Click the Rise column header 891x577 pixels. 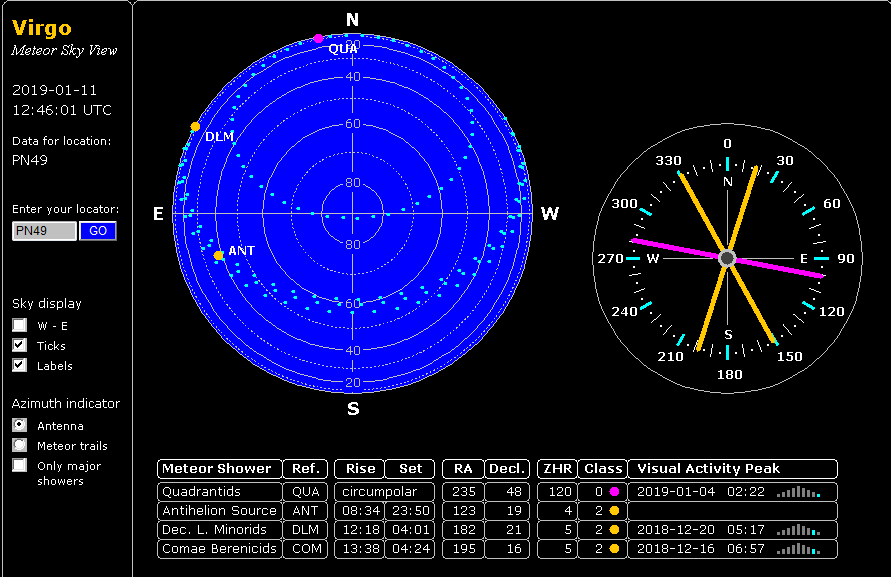click(x=360, y=469)
